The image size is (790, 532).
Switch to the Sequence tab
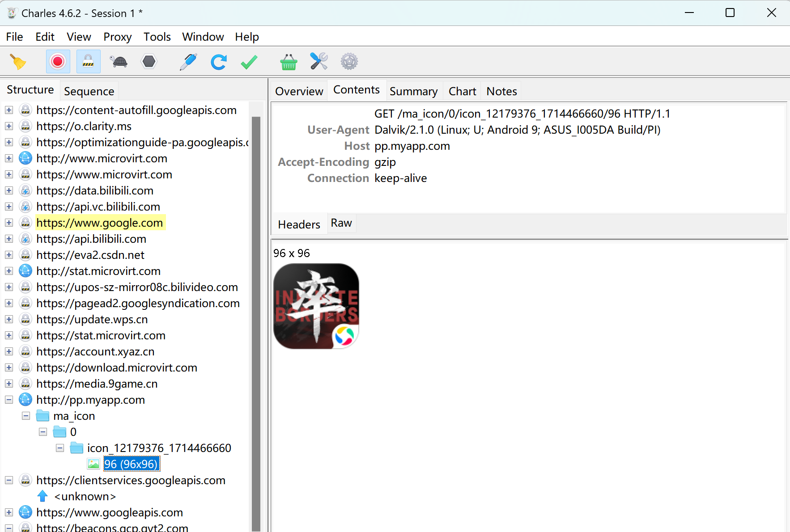point(89,91)
